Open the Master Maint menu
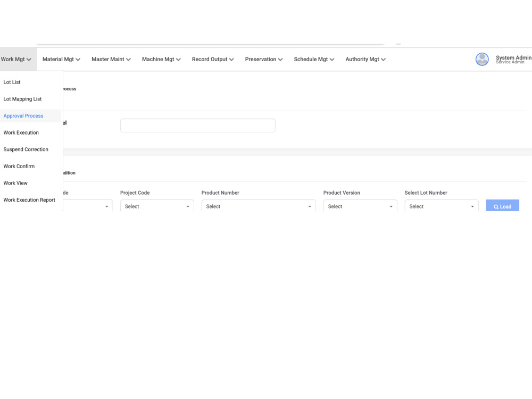 111,60
